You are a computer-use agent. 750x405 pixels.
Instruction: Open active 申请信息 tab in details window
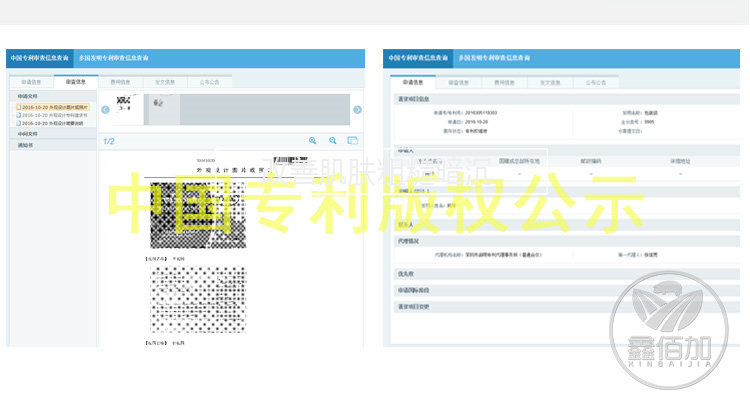click(413, 82)
